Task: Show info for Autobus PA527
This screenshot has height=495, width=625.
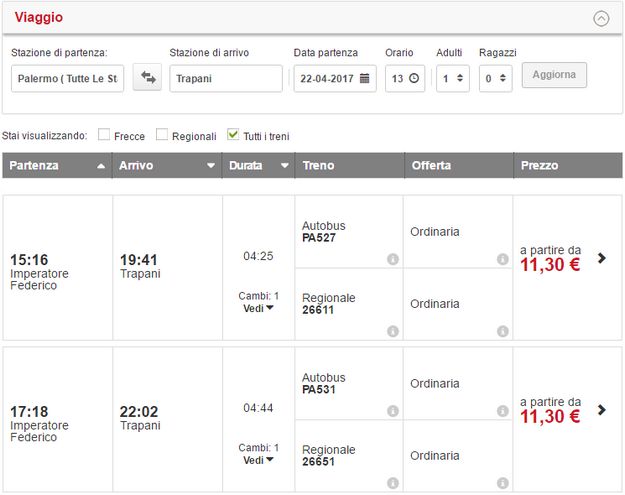Action: pos(392,260)
